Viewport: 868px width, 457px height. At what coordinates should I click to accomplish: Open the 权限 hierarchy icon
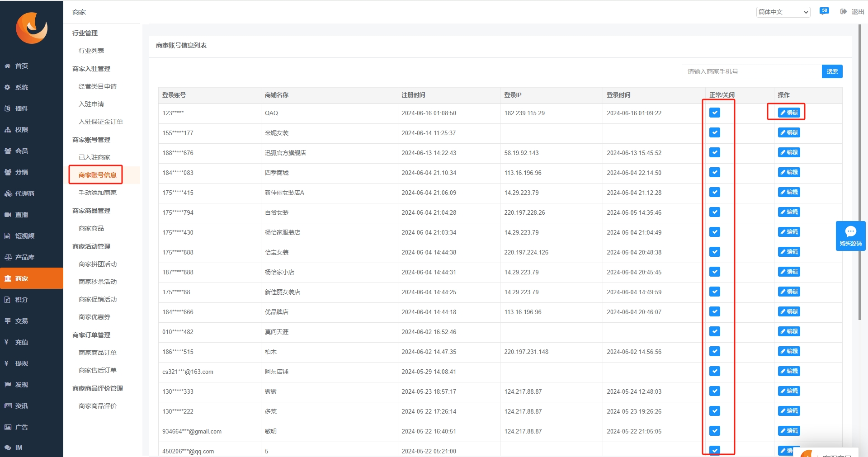8,130
